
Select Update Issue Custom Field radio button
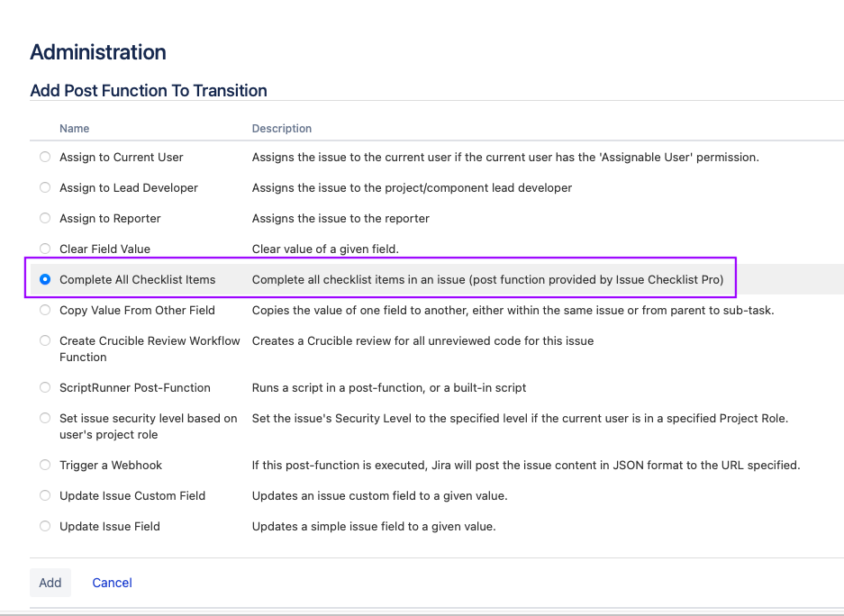click(x=45, y=495)
